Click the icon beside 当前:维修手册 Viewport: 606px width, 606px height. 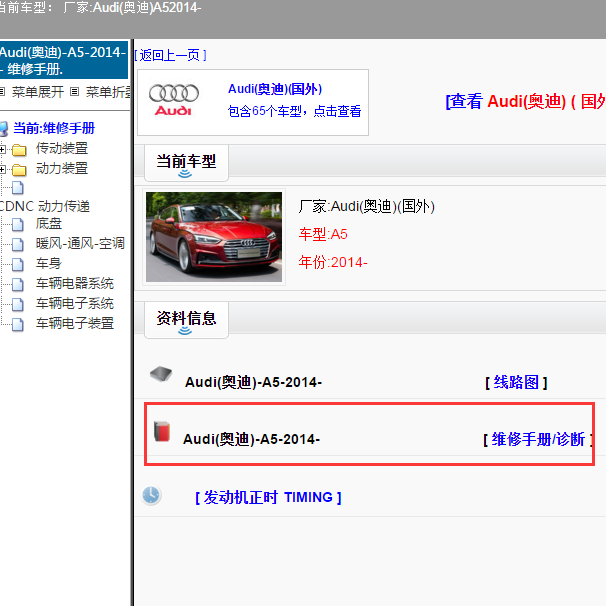(x=4, y=129)
